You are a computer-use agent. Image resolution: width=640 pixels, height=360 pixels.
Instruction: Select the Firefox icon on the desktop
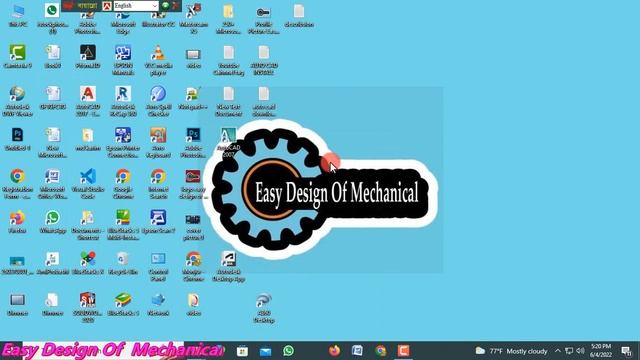tap(18, 222)
